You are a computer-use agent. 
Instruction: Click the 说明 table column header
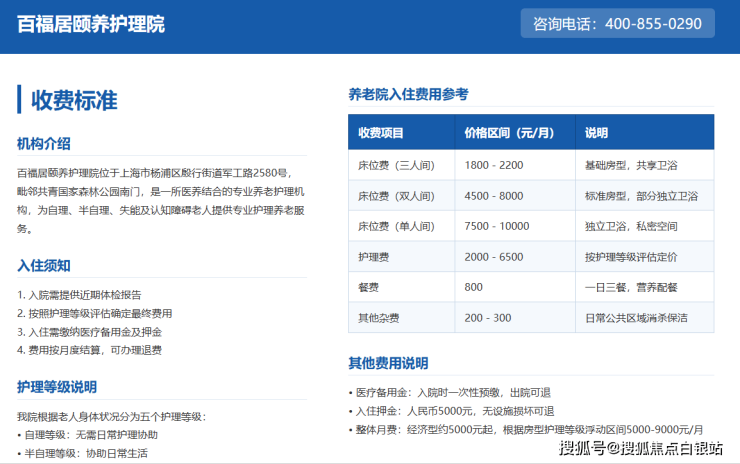click(x=645, y=132)
